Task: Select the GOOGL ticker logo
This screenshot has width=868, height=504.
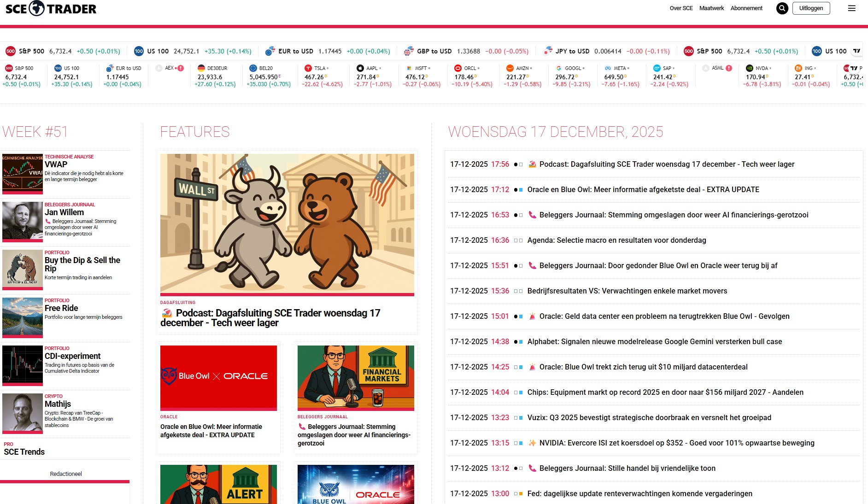Action: [x=559, y=68]
